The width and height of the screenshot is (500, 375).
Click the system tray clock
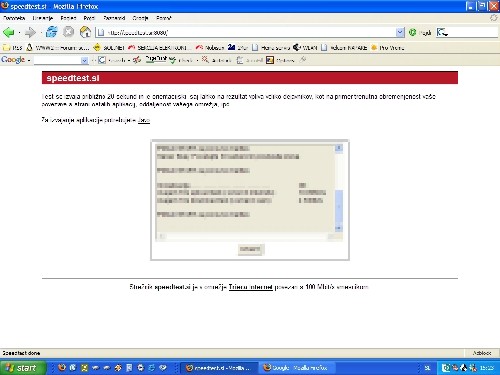pyautogui.click(x=487, y=368)
